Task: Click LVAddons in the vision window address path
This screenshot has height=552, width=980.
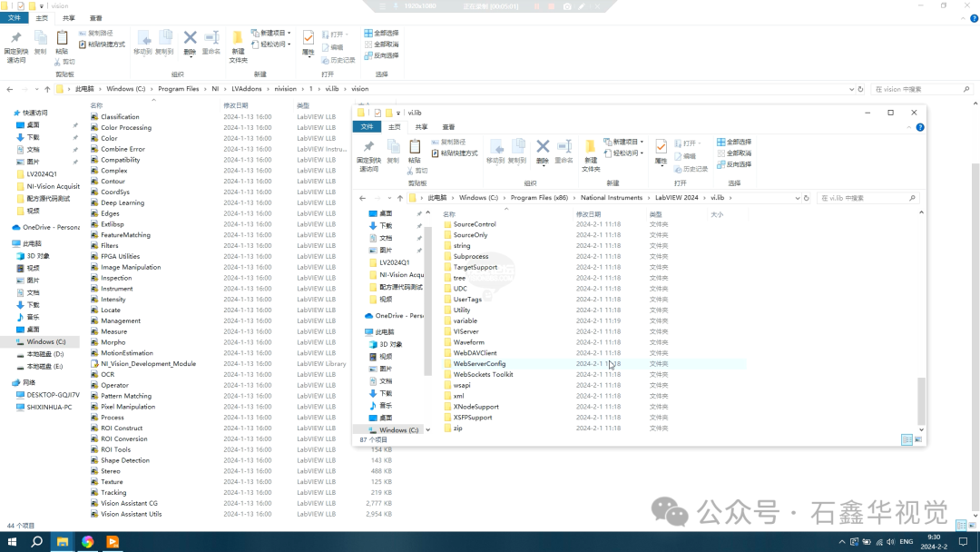Action: [x=246, y=89]
